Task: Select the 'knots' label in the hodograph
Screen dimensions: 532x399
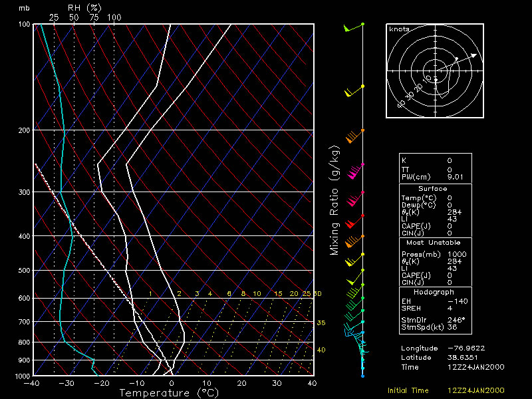Action: 399,29
